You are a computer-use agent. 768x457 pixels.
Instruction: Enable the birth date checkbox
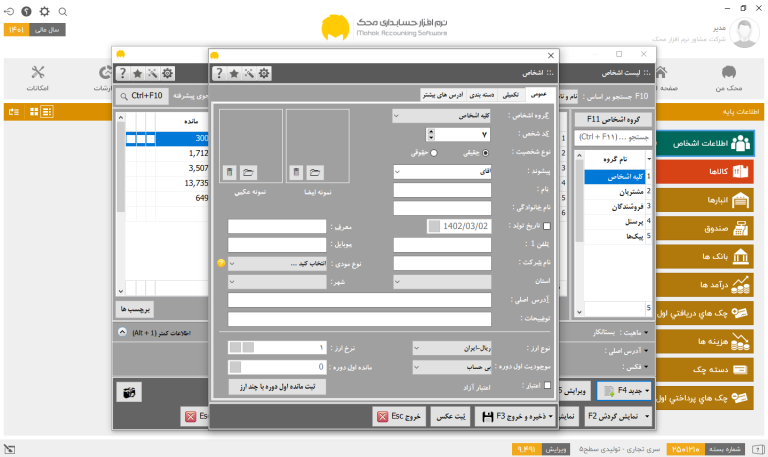547,226
